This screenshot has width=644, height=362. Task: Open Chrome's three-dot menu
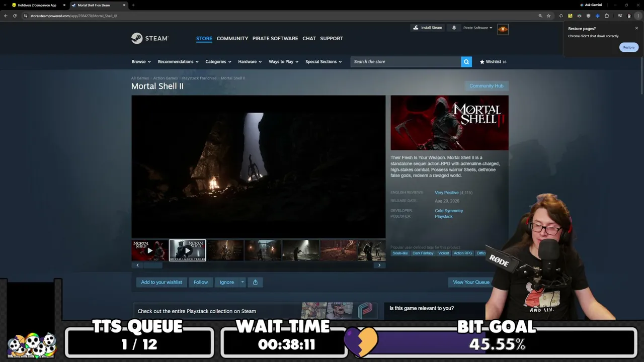[638, 16]
